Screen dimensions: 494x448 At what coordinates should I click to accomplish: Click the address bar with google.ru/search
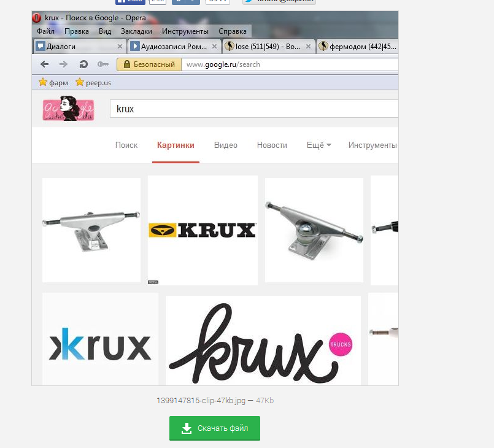(290, 64)
